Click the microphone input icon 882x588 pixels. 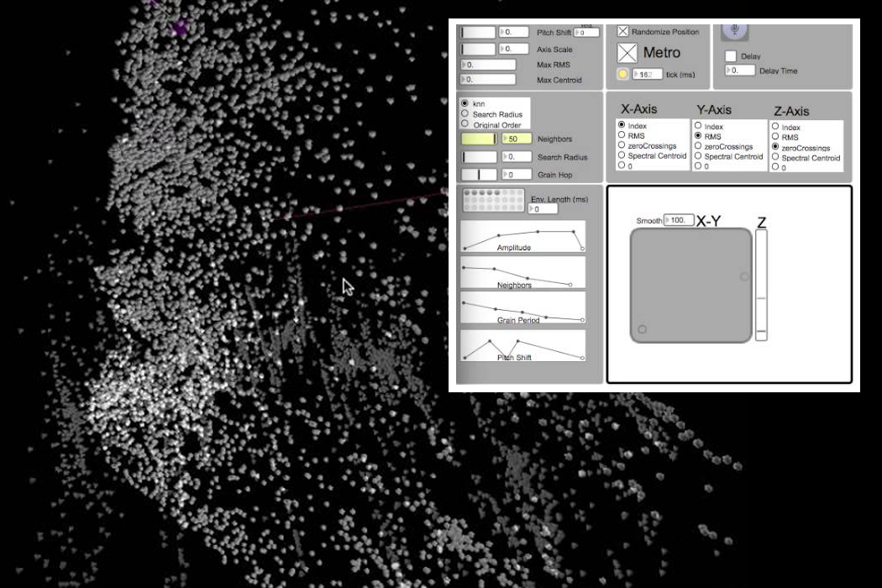click(732, 31)
